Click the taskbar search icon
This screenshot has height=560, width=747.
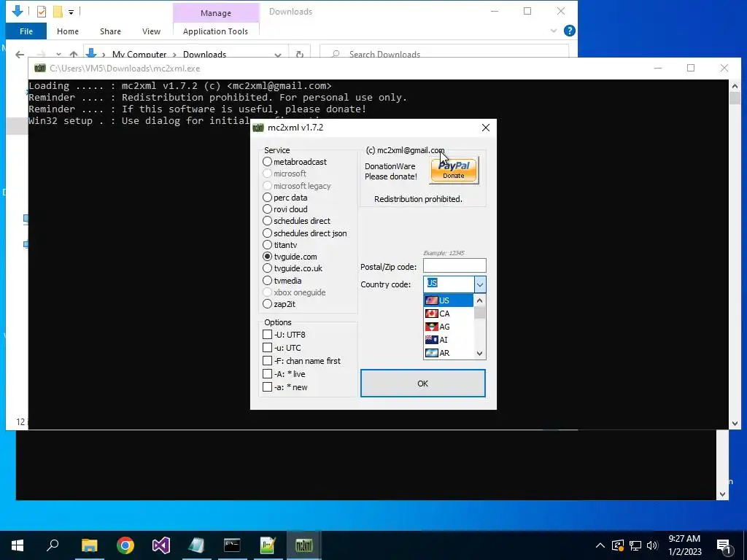click(x=53, y=545)
